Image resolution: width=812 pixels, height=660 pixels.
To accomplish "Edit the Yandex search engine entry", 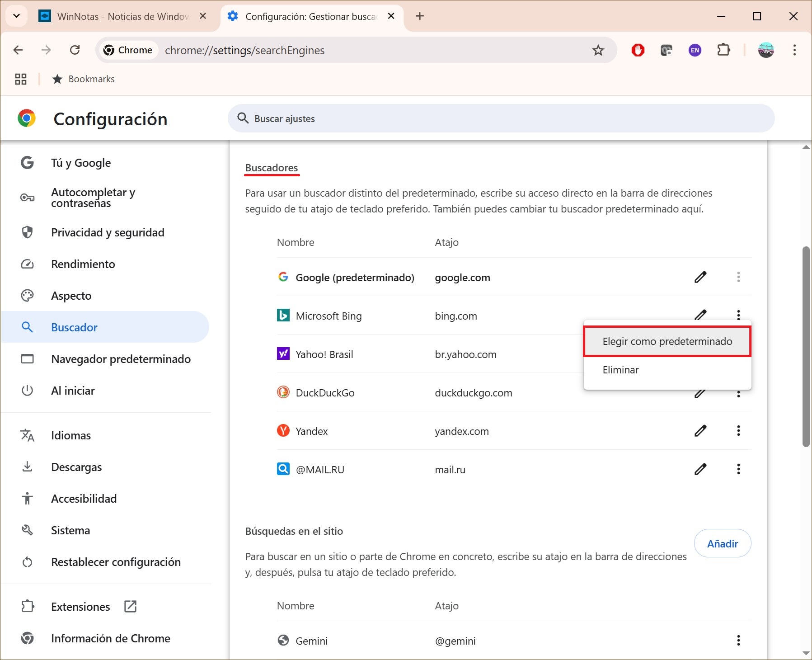I will [x=700, y=431].
